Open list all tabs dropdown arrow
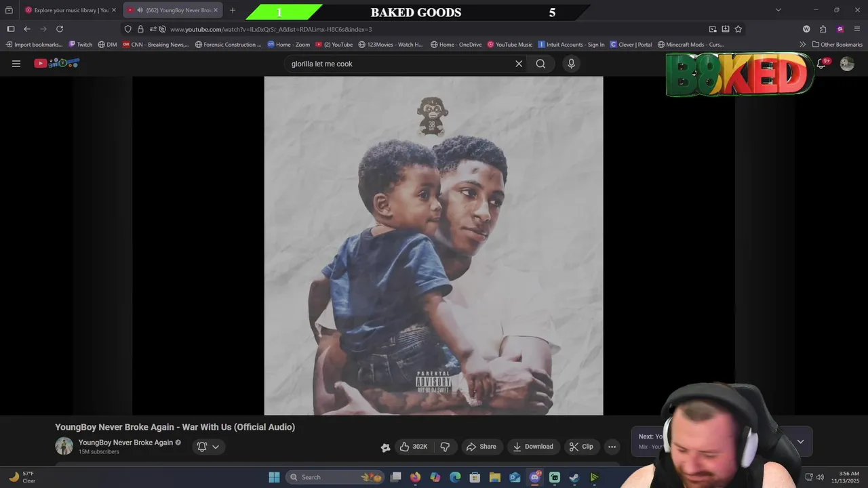 [778, 10]
